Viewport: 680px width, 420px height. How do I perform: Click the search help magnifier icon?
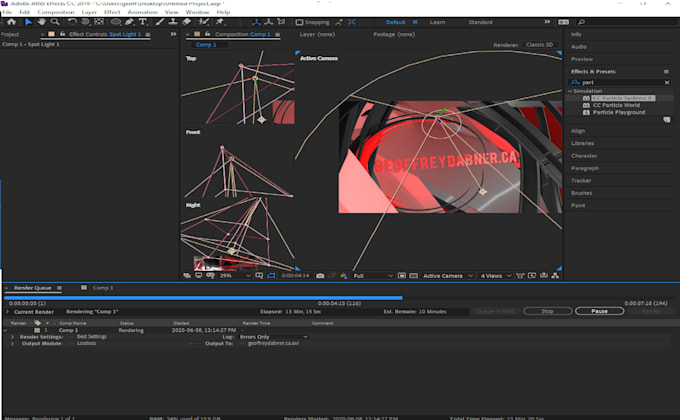(x=582, y=22)
